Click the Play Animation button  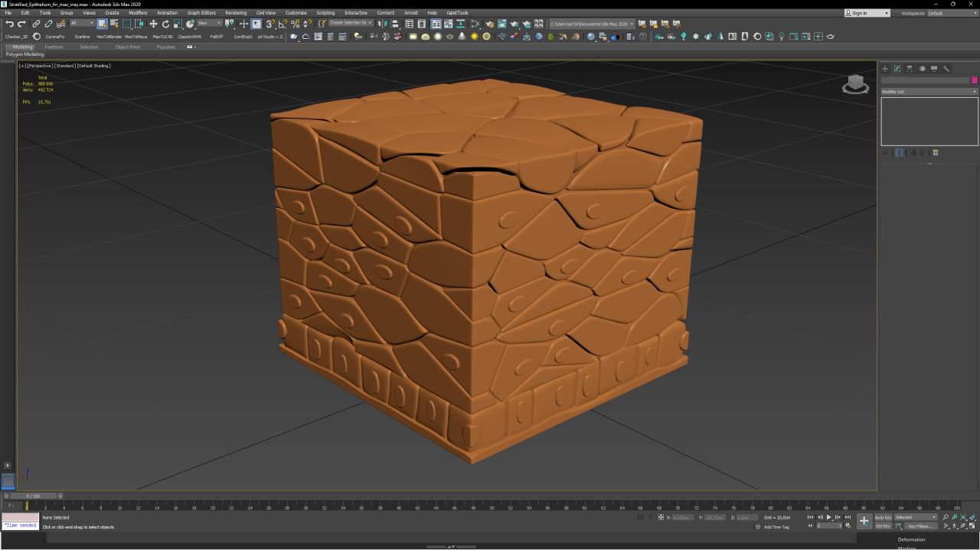(x=828, y=517)
